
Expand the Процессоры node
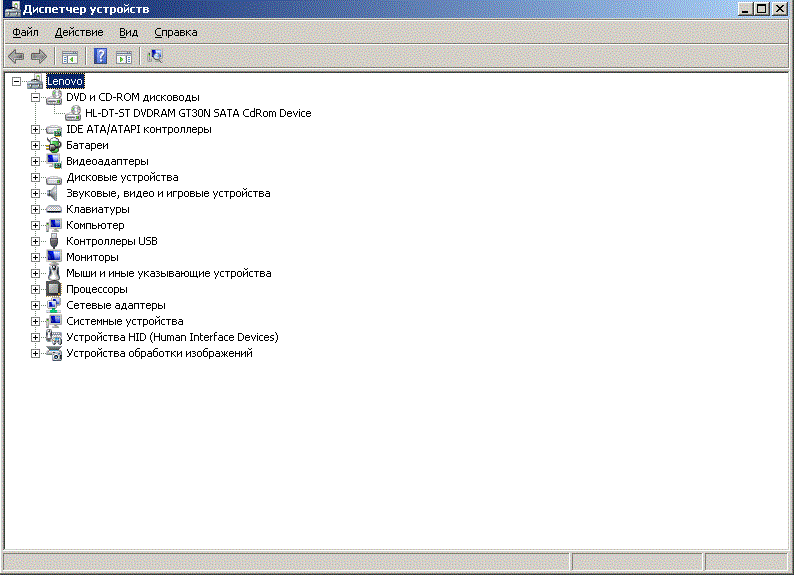35,290
